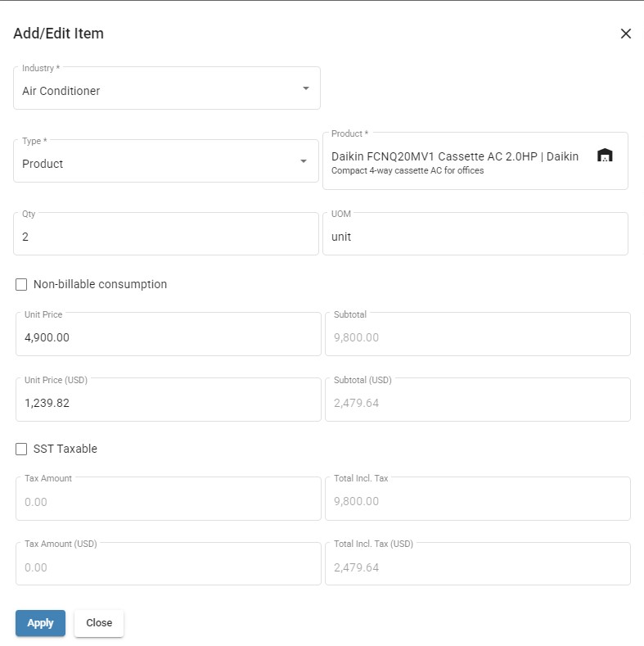Click the 'SST Taxable' label text
Image resolution: width=644 pixels, height=646 pixels.
pos(65,449)
